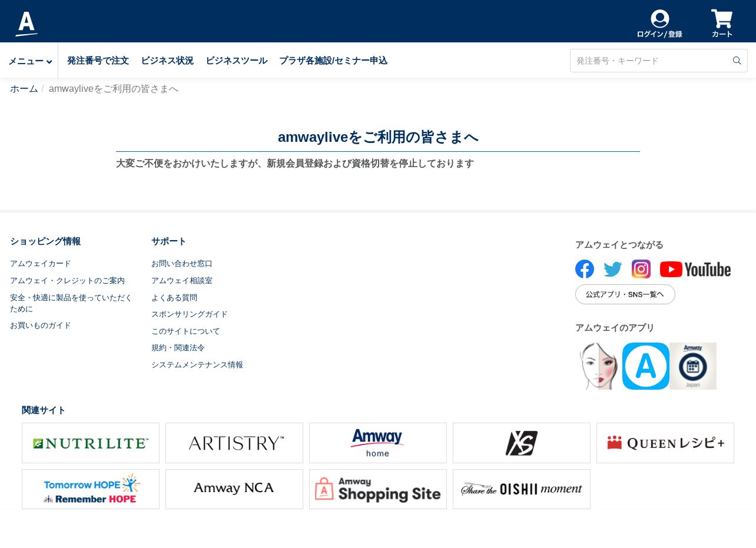Open the QUEEN レシピ+ site

pyautogui.click(x=665, y=443)
